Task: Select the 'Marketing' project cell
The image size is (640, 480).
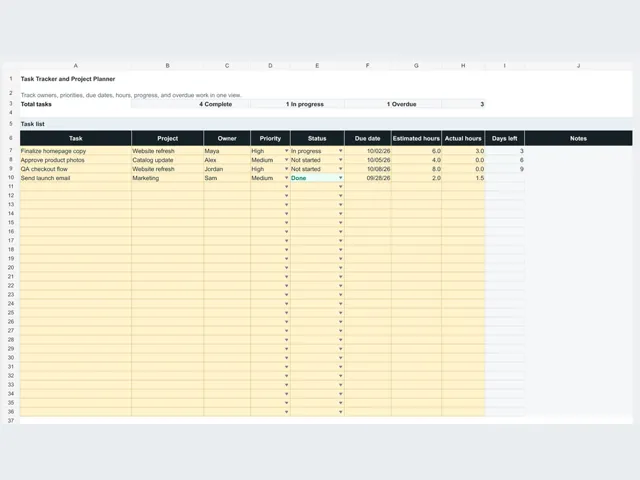Action: [167, 178]
